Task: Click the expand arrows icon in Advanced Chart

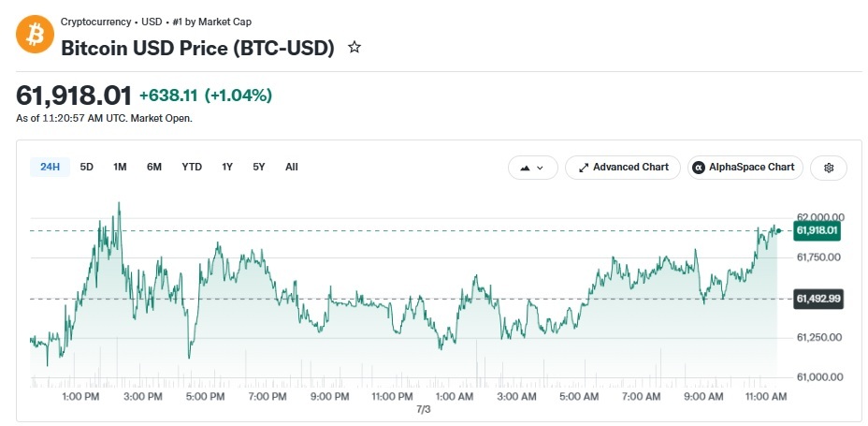Action: click(x=584, y=168)
